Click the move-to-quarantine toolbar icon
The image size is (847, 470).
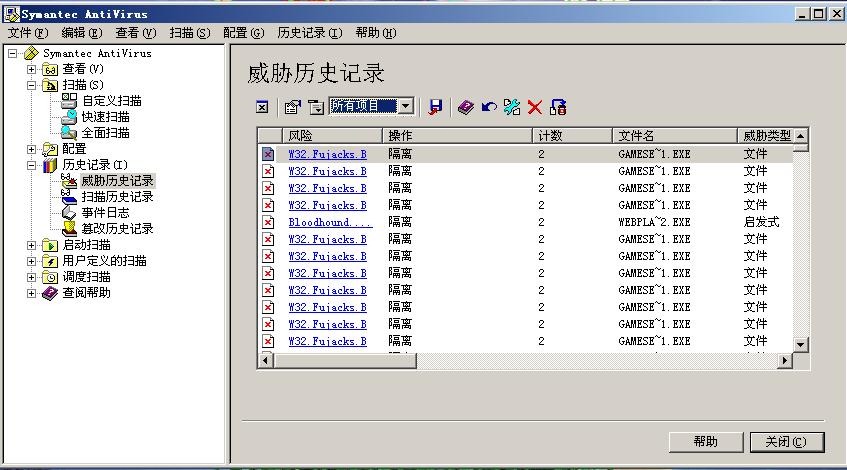[x=558, y=107]
